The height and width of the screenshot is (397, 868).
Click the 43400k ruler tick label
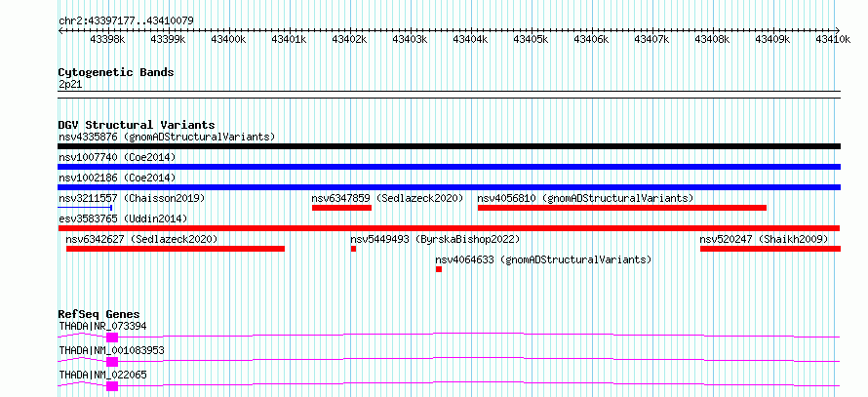coord(228,39)
